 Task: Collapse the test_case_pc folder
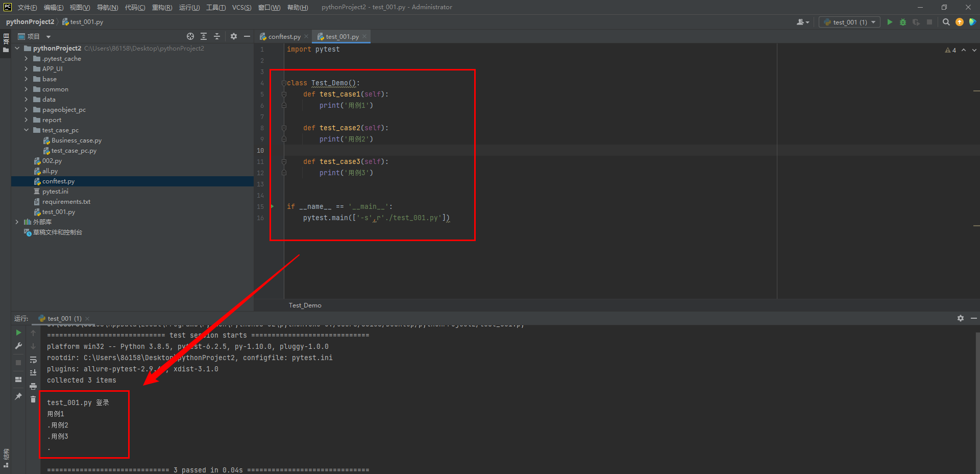click(x=26, y=130)
